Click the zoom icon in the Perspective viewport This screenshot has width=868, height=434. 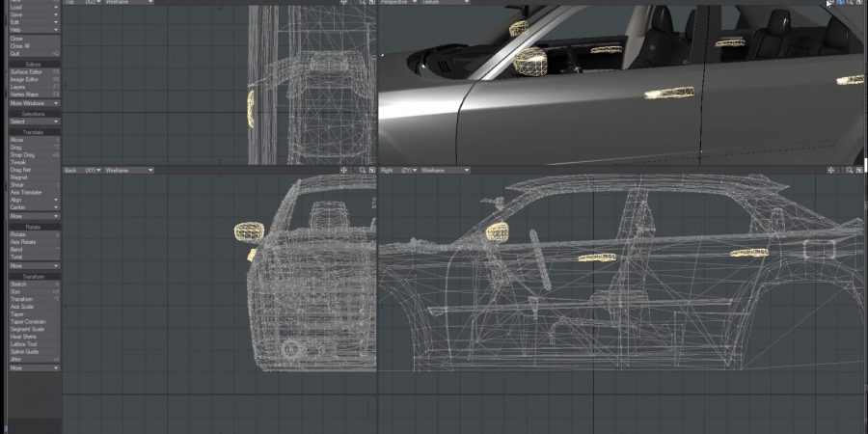(849, 2)
